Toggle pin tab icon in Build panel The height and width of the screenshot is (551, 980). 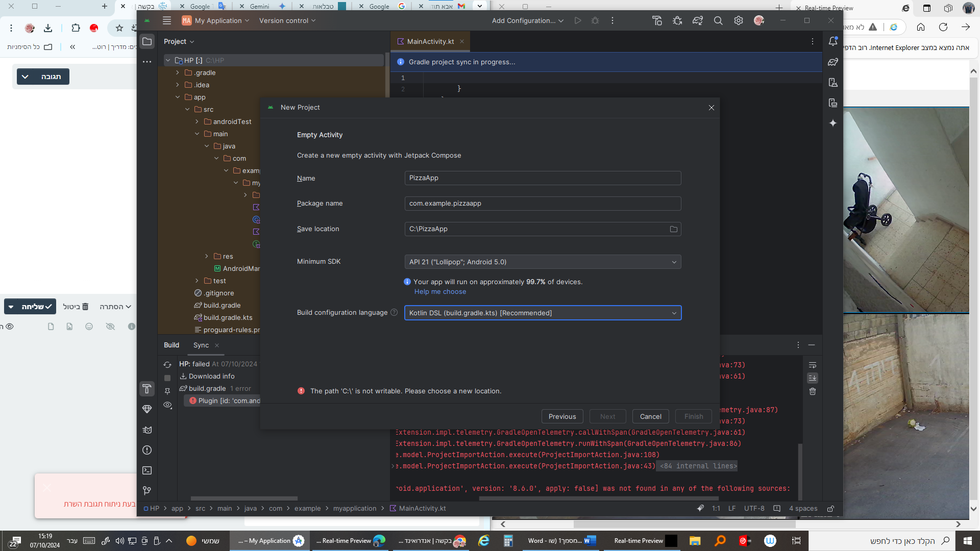pyautogui.click(x=167, y=391)
